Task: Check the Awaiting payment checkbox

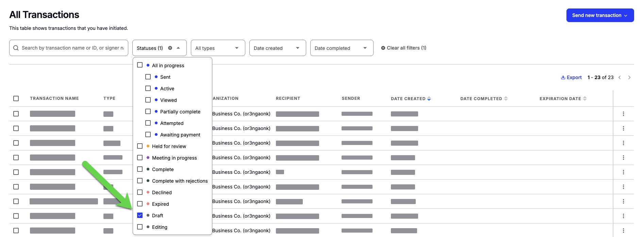Action: [x=148, y=134]
